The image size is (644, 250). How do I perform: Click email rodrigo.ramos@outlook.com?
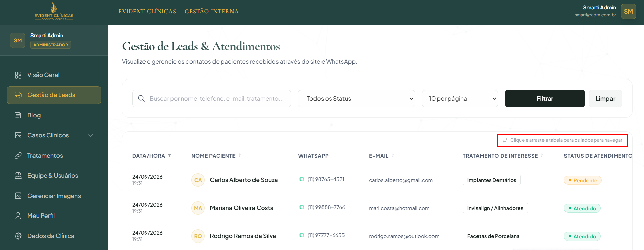(x=404, y=236)
